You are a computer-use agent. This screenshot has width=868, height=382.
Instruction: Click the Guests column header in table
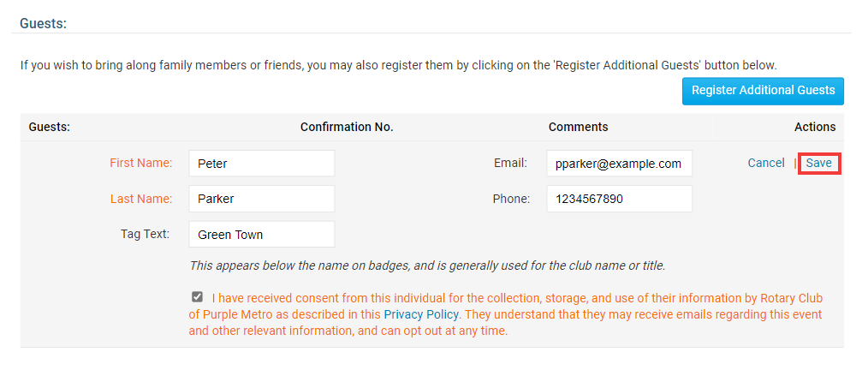click(49, 127)
